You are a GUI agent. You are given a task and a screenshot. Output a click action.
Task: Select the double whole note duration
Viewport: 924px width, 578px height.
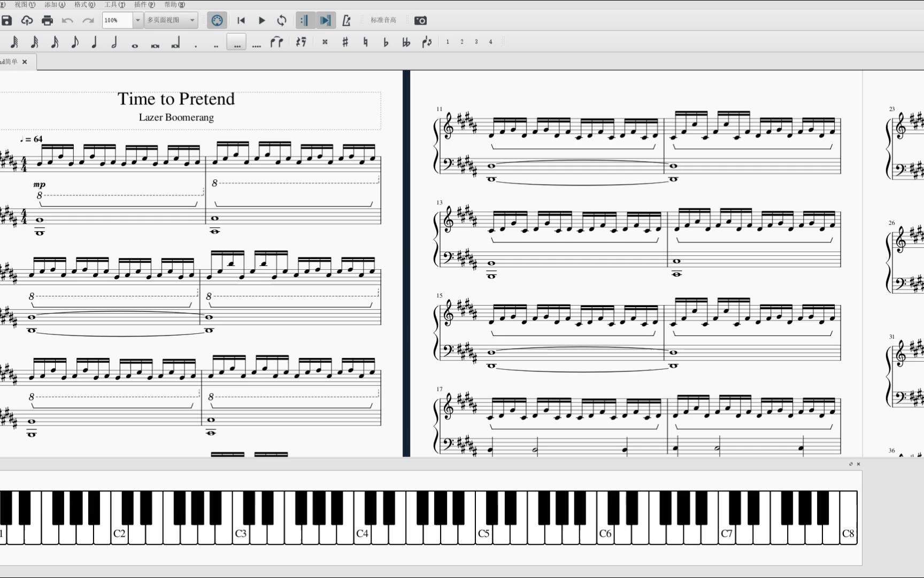coord(155,45)
